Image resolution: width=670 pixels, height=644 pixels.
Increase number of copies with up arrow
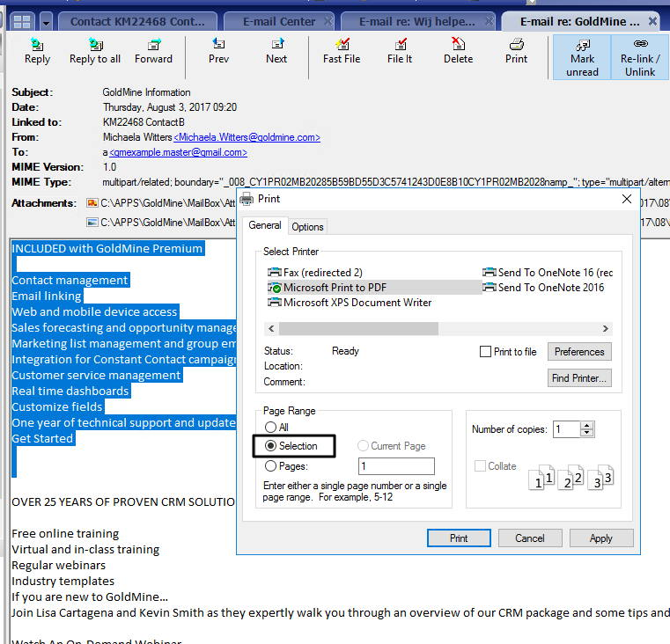click(x=587, y=425)
